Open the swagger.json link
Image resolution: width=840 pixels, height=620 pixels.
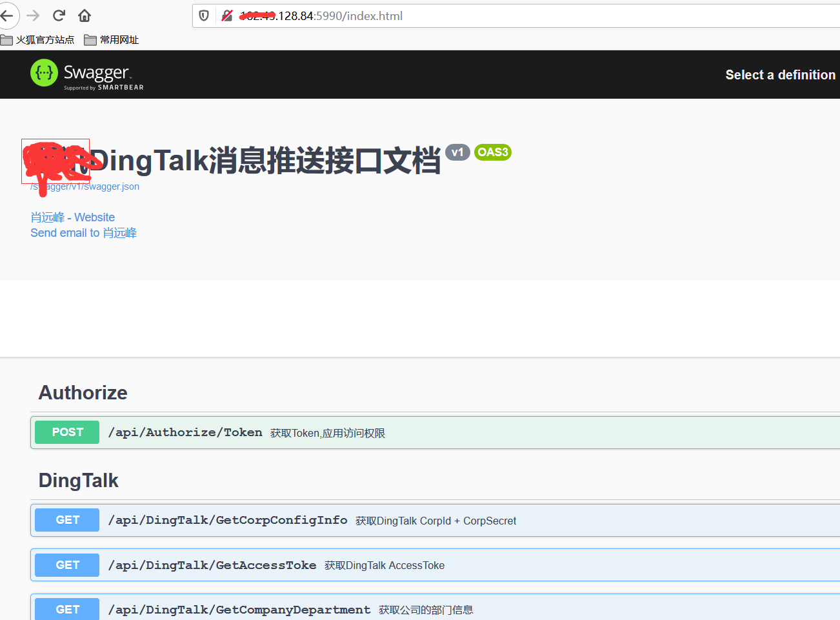click(85, 186)
